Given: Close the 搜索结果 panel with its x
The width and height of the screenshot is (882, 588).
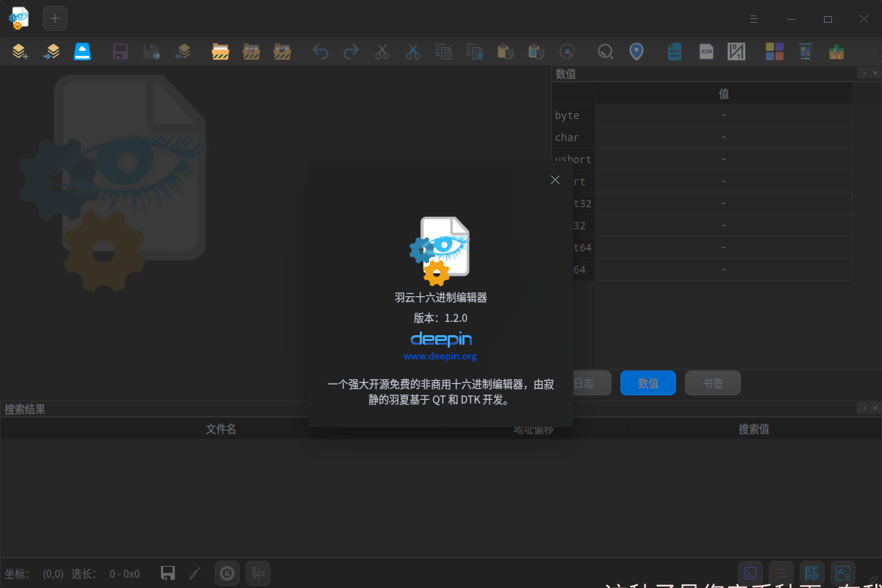Looking at the screenshot, I should click(875, 408).
